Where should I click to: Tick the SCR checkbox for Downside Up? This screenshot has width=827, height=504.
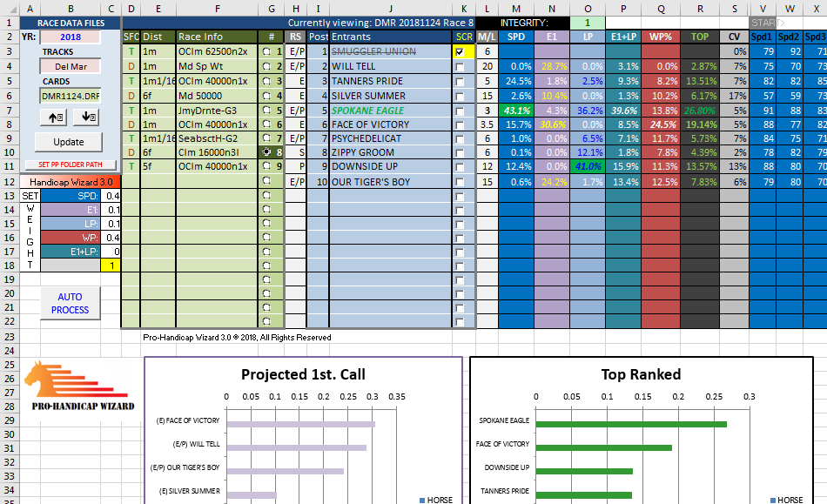(460, 166)
